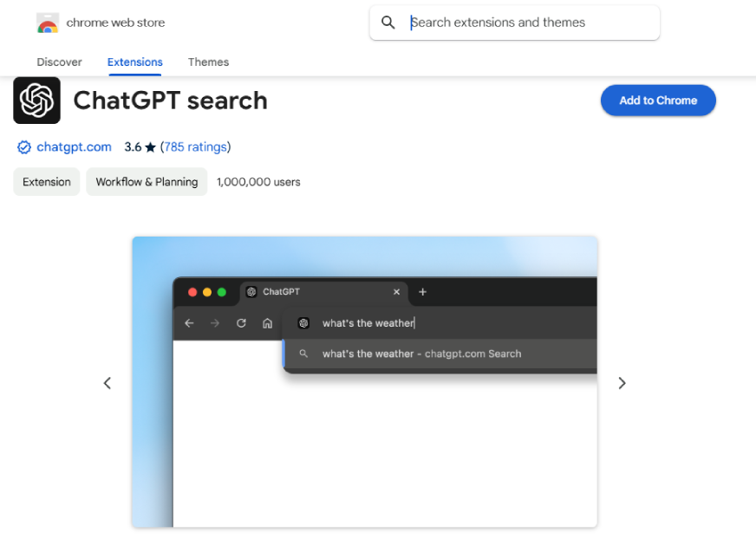The height and width of the screenshot is (539, 756).
Task: Open the chatgpt.com publisher link
Action: click(x=74, y=147)
